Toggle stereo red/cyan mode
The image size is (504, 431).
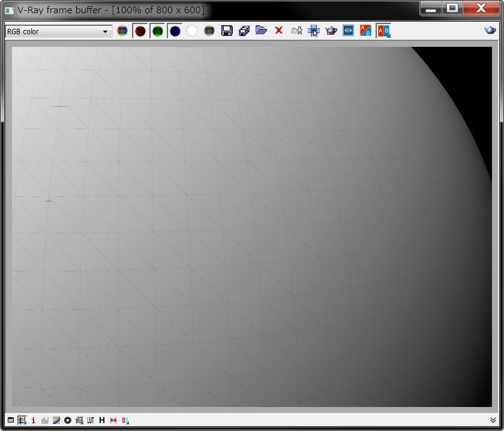[x=125, y=420]
